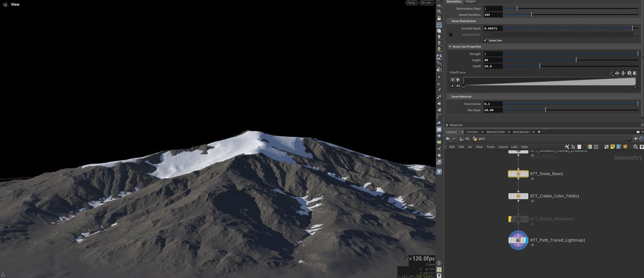
Task: Open the network path history dropdown
Action: (x=629, y=138)
